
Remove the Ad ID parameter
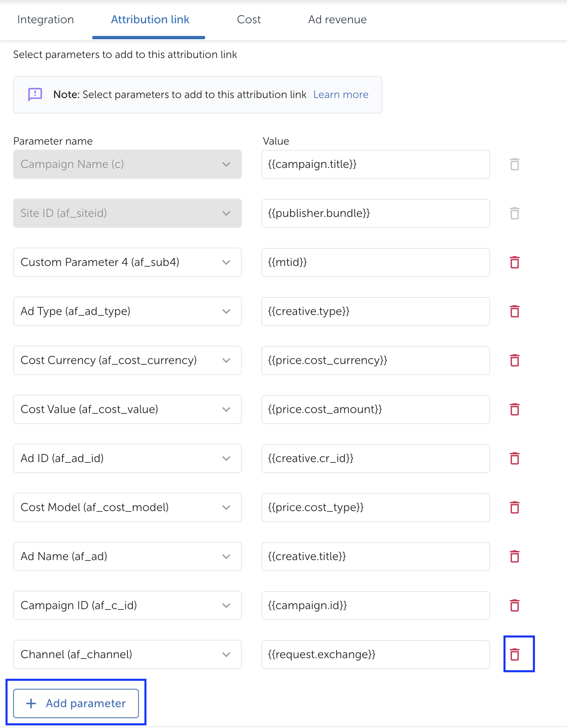pyautogui.click(x=515, y=458)
